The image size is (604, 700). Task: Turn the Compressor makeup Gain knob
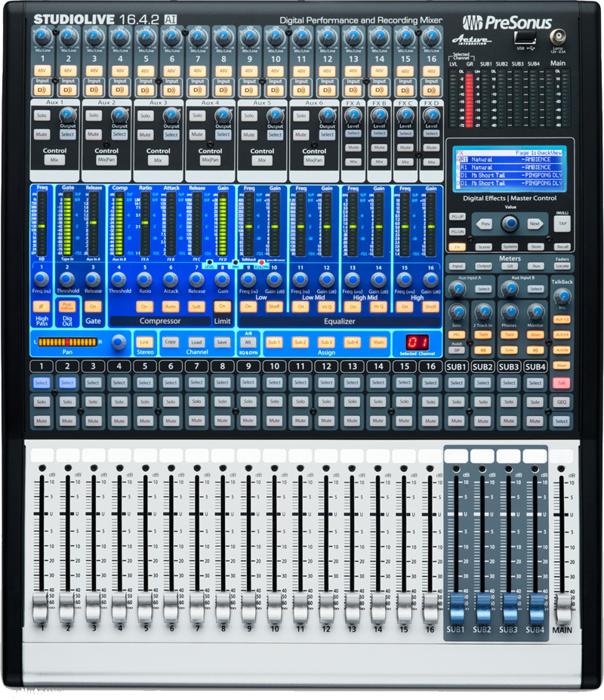222,279
